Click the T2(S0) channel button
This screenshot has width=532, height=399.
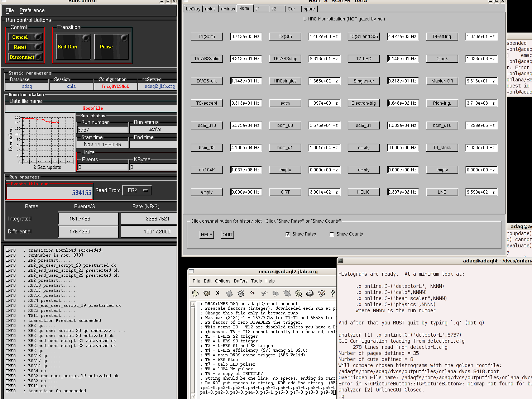click(x=285, y=36)
